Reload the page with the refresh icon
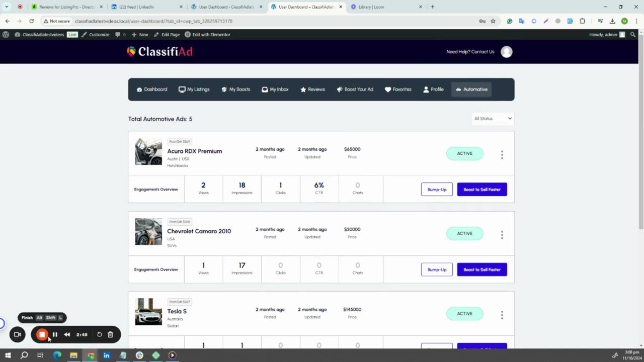Screen dimensions: 644x362 tap(31, 21)
